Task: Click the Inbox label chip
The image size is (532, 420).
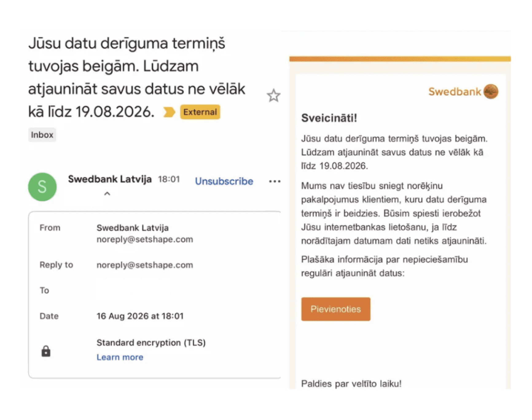Action: 42,135
